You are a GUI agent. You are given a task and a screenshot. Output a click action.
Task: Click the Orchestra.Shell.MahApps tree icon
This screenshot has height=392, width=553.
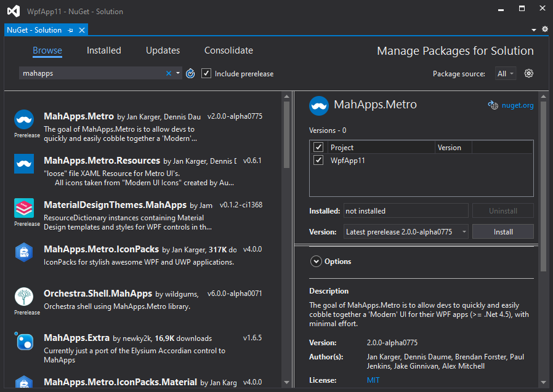[24, 297]
